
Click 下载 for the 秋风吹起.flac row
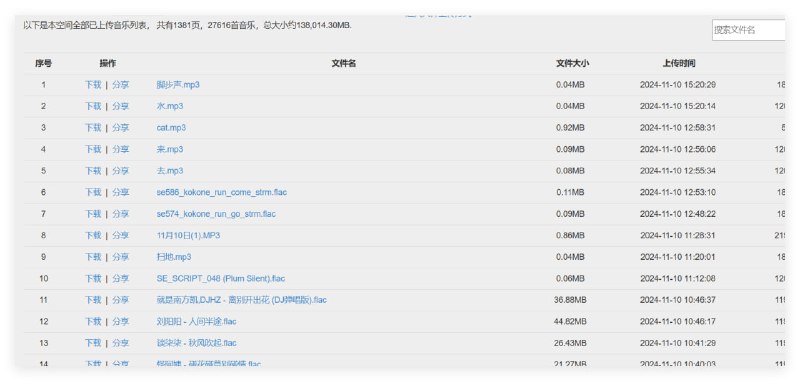tap(93, 343)
